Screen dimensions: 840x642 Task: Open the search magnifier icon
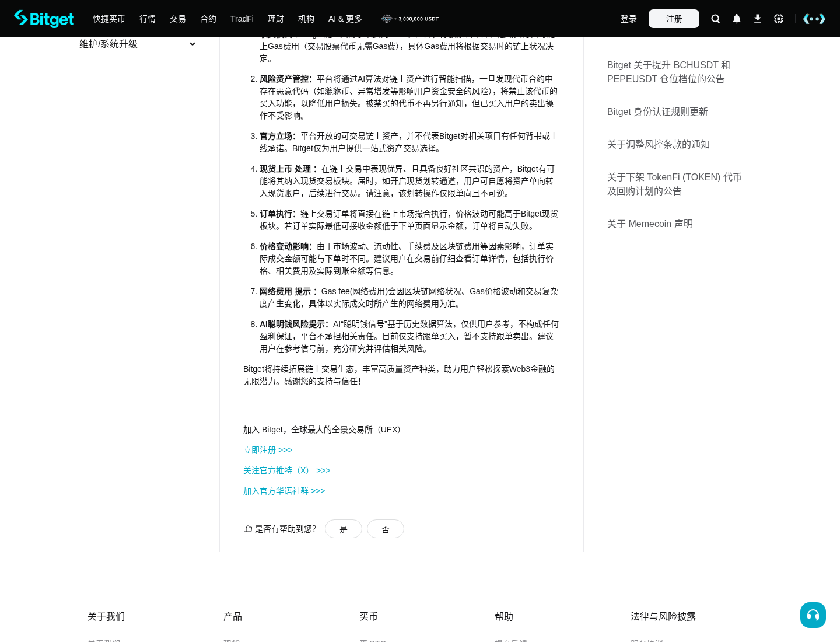point(716,19)
